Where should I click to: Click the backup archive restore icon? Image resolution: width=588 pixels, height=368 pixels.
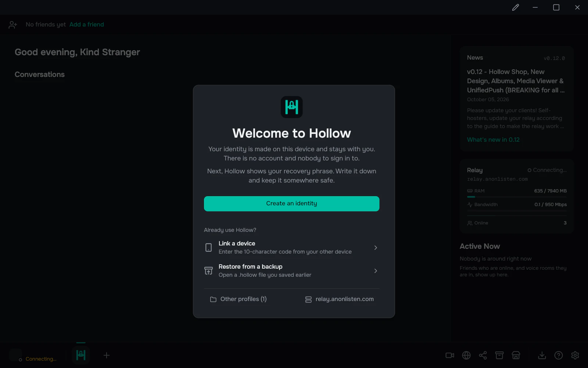208,271
